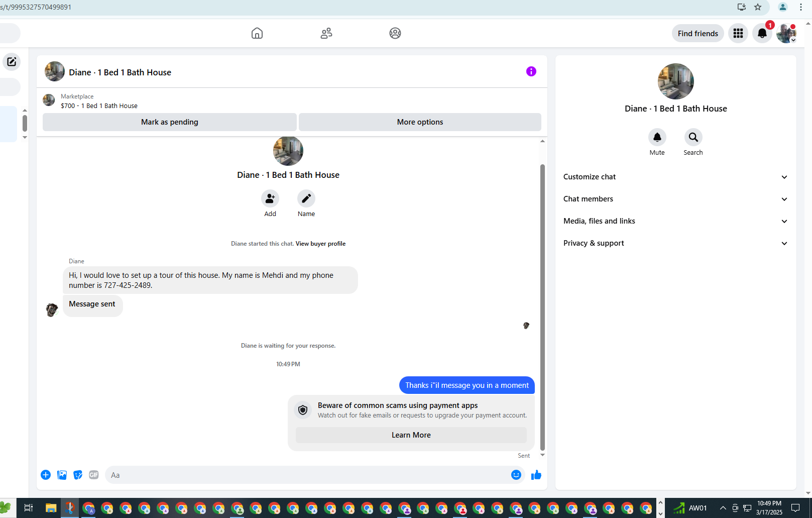Click the chat header listing avatar

tap(55, 71)
